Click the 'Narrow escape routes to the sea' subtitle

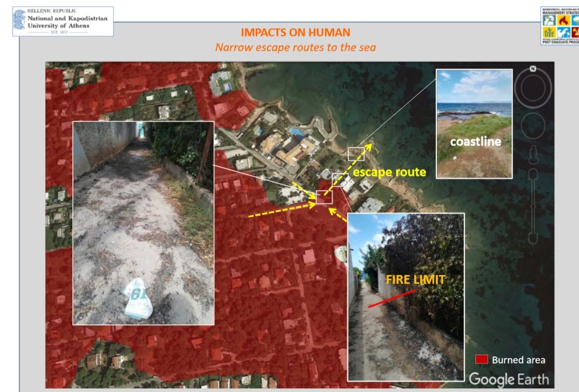(295, 47)
